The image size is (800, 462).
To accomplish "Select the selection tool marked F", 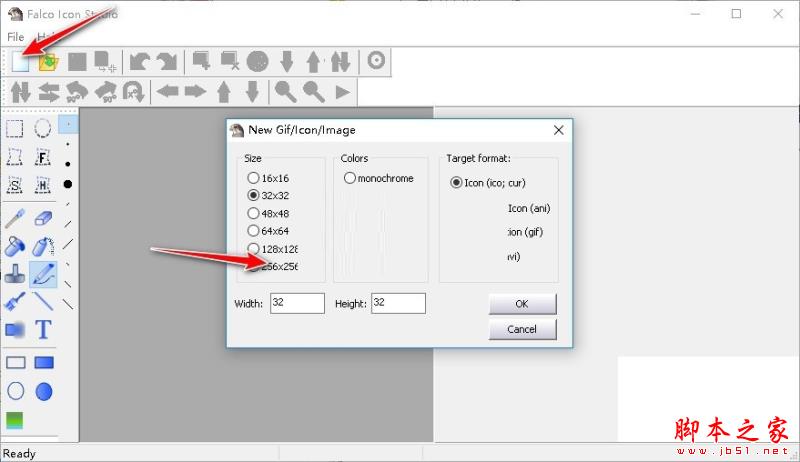I will coord(42,157).
